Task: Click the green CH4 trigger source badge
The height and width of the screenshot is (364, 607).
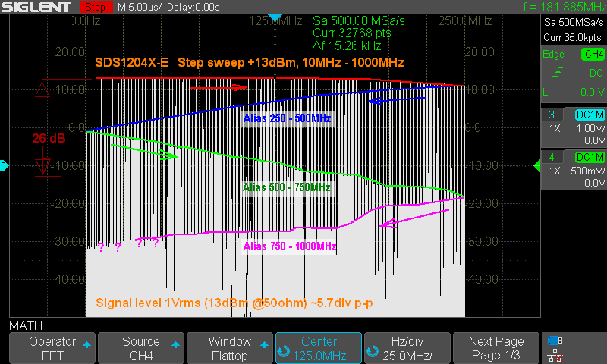Action: tap(593, 54)
